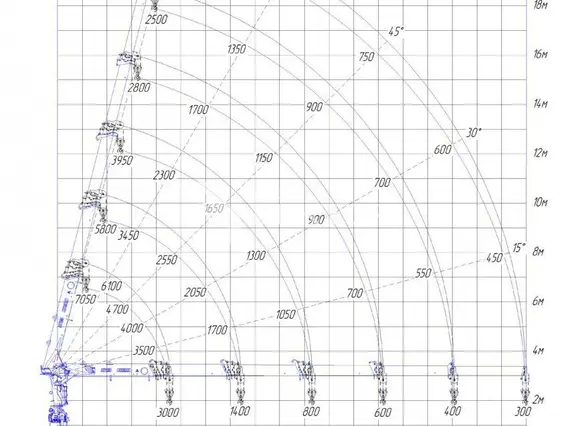Click the boom head above the 7050 label
The height and width of the screenshot is (426, 568).
tap(75, 268)
